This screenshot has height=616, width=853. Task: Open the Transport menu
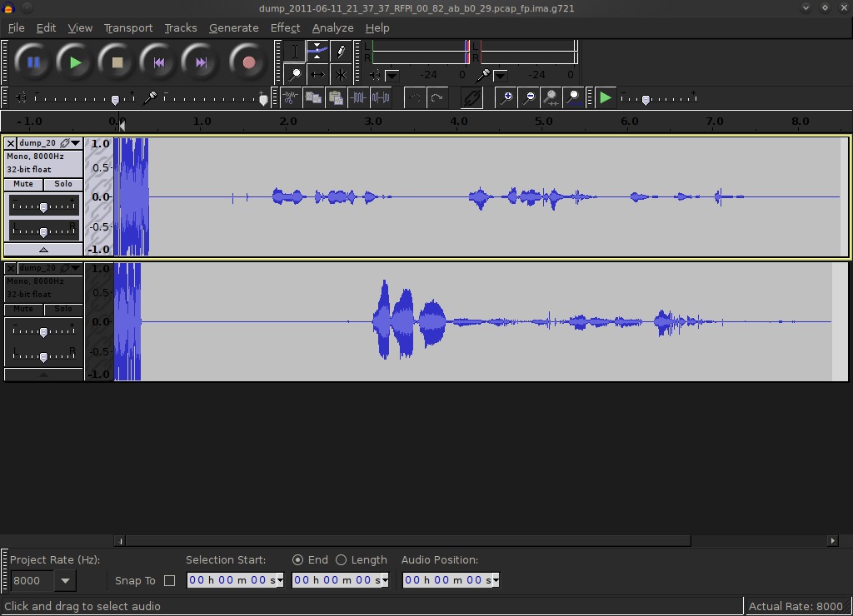point(127,27)
